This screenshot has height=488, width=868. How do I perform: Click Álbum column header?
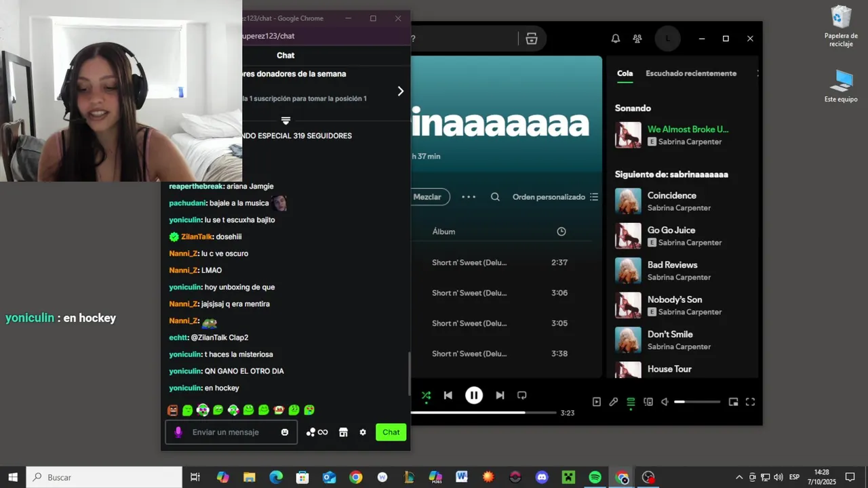click(x=443, y=232)
